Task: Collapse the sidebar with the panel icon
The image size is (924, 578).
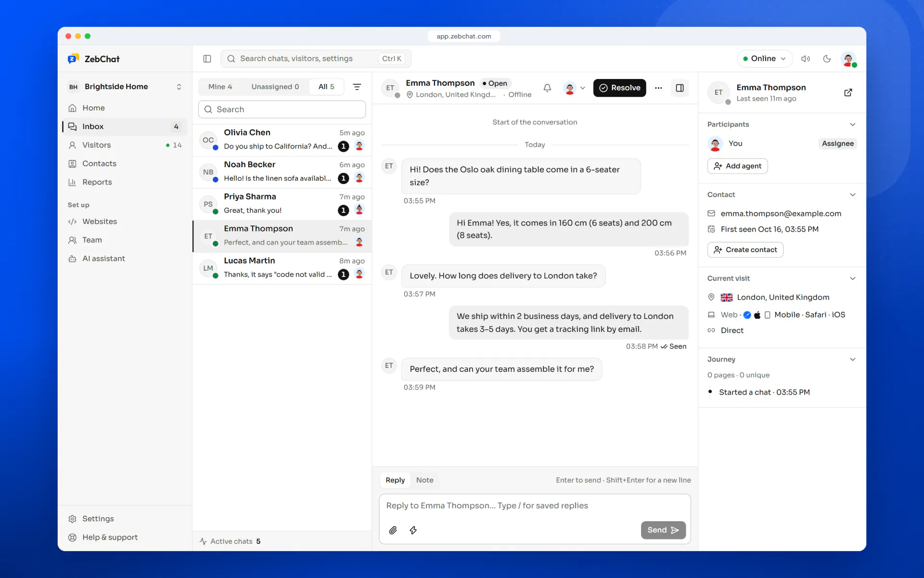Action: [207, 59]
